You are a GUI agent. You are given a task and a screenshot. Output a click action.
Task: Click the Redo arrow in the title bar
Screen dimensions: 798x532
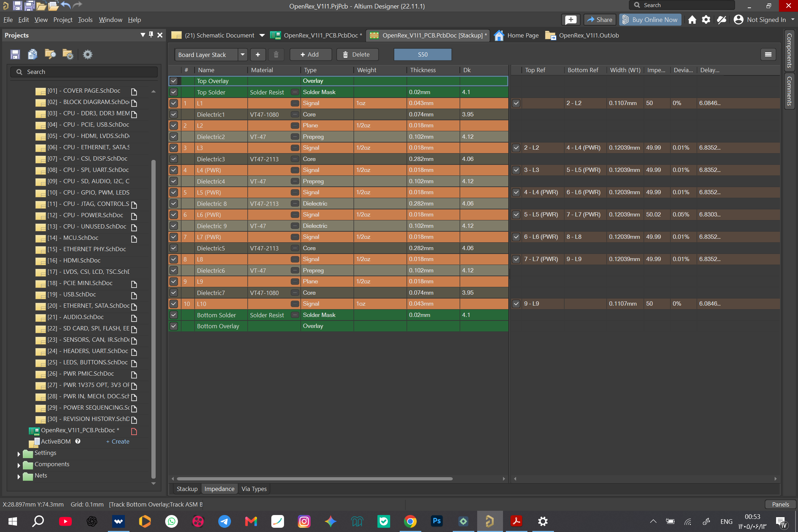pos(77,5)
